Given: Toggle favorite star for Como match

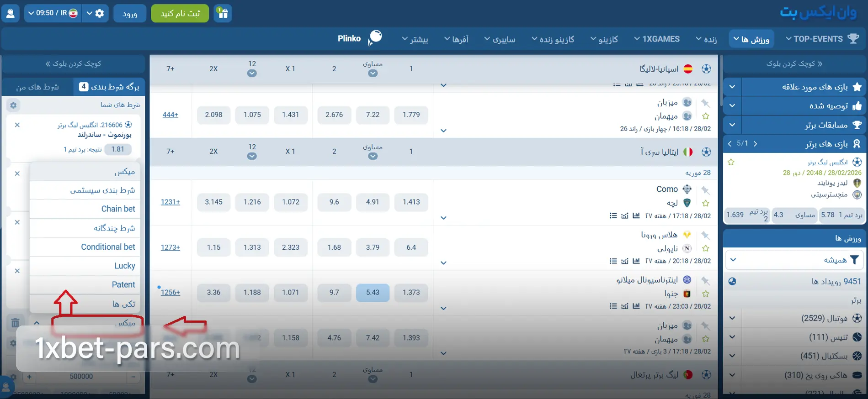Looking at the screenshot, I should 705,203.
